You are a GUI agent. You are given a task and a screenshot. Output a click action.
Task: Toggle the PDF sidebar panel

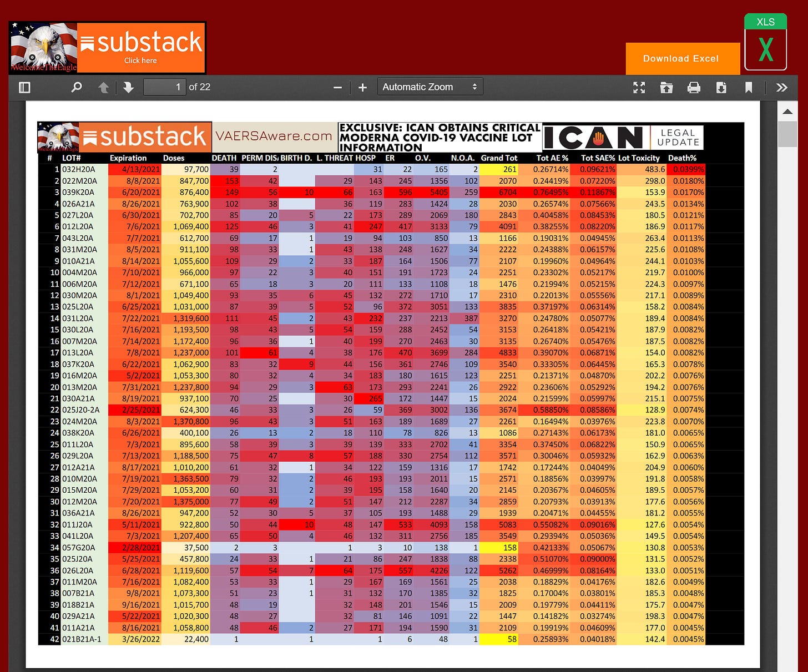click(24, 87)
